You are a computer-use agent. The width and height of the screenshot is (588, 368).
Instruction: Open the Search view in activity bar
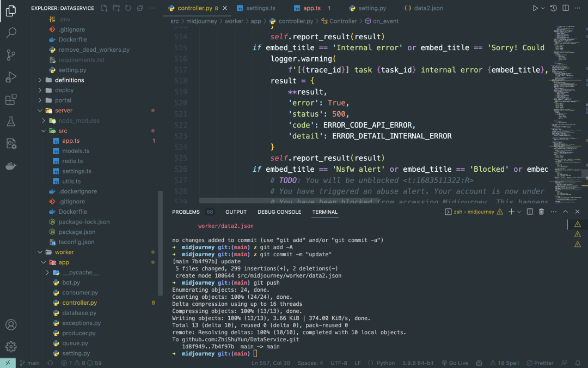coord(11,33)
